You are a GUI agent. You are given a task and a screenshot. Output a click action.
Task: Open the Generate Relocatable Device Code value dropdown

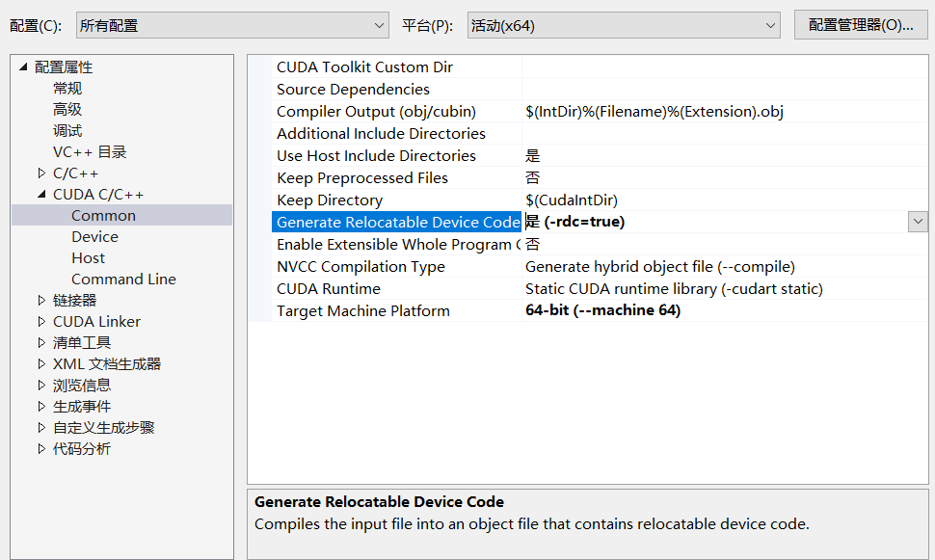coord(917,222)
